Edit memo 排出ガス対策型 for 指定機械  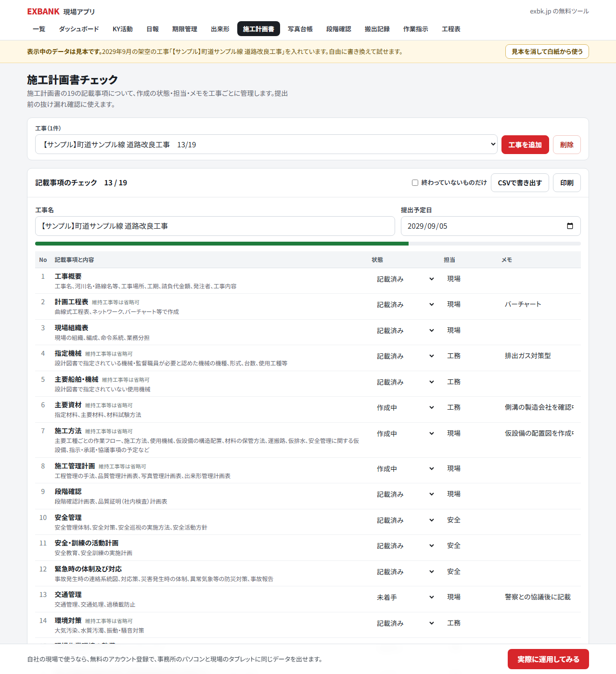(x=539, y=356)
